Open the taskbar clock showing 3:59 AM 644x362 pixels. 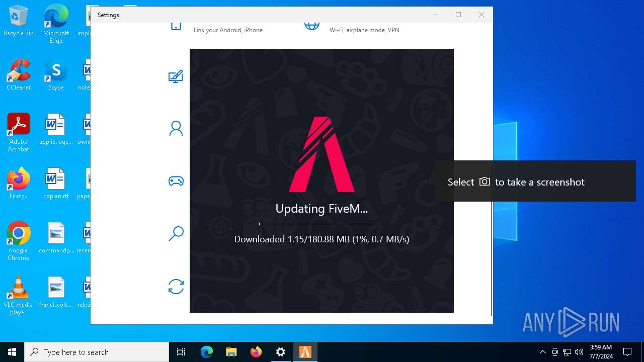tap(600, 352)
